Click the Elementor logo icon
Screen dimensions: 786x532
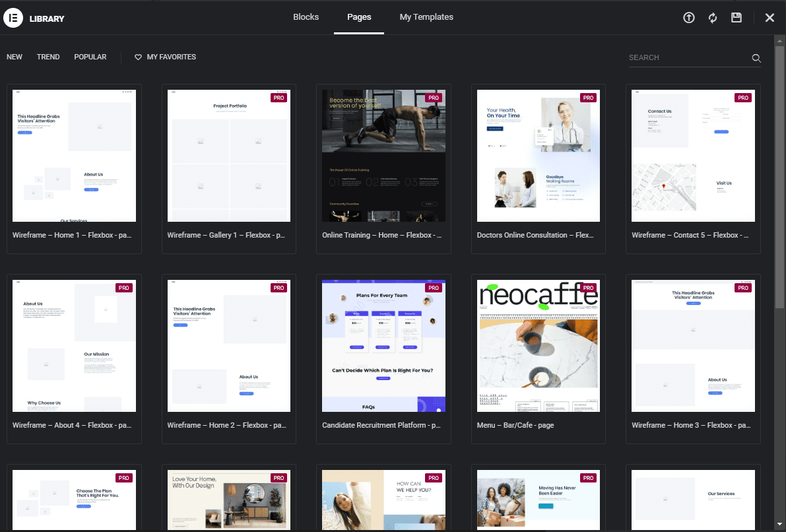tap(13, 18)
